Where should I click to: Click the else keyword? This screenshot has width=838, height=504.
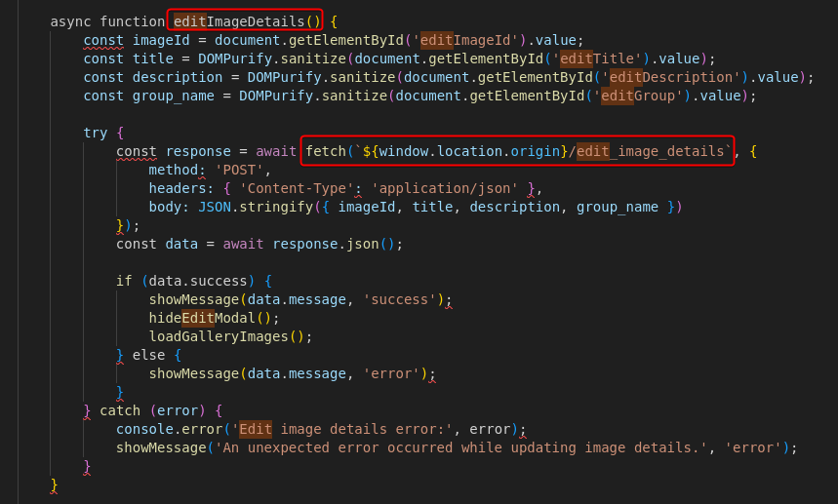pos(149,355)
